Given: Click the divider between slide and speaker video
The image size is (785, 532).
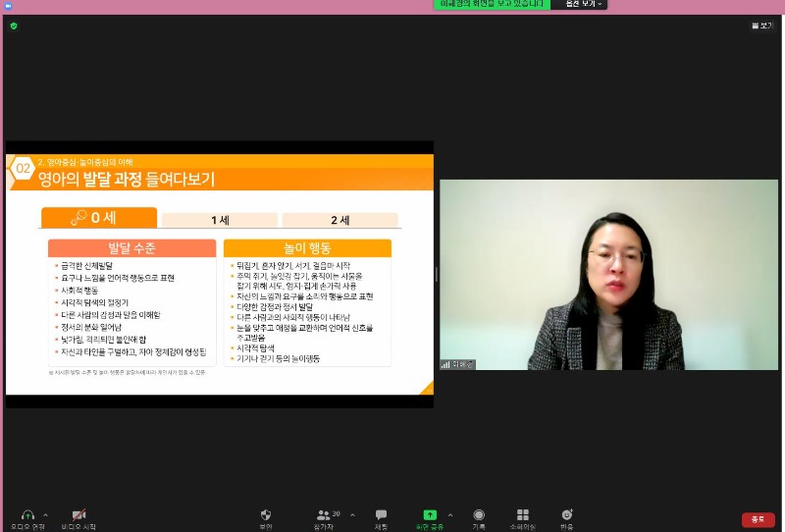Looking at the screenshot, I should point(437,275).
